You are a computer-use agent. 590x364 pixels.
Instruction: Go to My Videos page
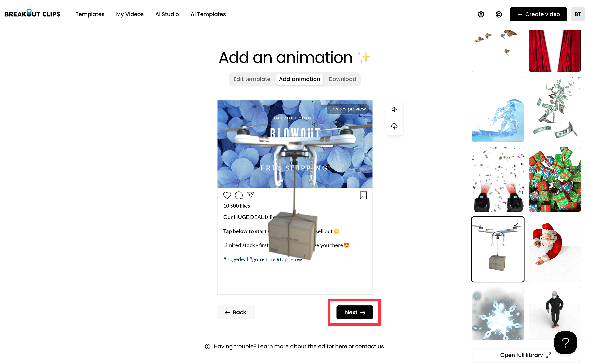point(130,14)
